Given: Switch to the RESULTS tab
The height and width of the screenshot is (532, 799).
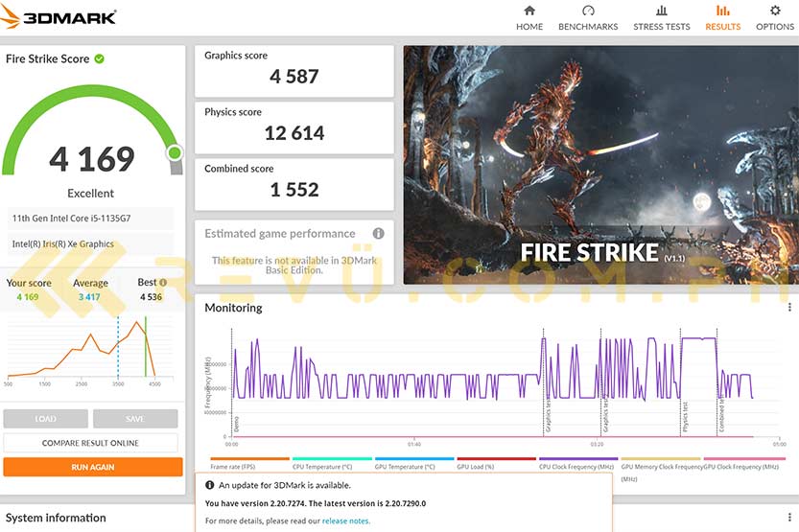Looking at the screenshot, I should point(722,18).
